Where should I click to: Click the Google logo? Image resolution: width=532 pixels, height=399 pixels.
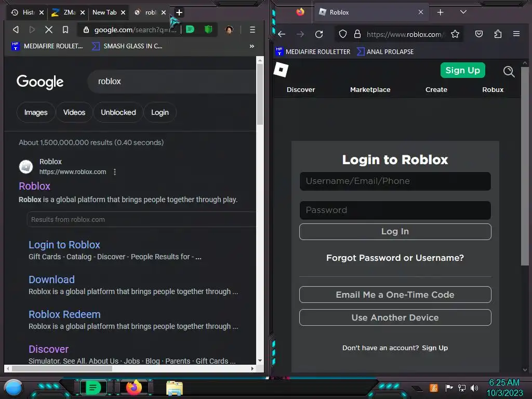point(40,82)
